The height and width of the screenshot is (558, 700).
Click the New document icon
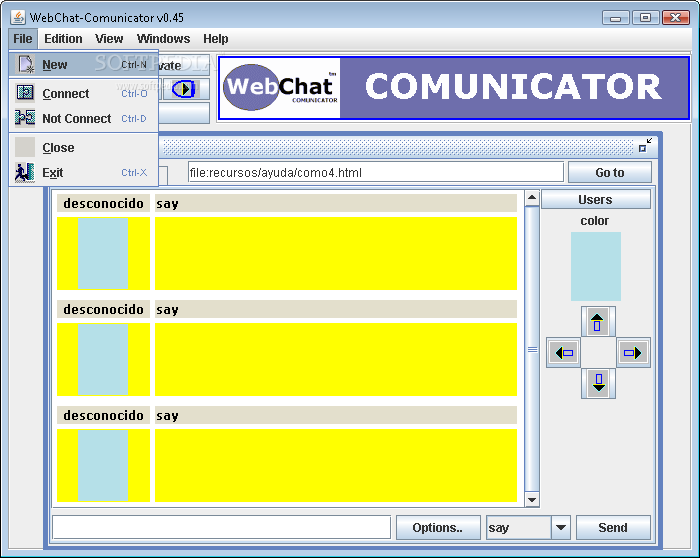click(25, 64)
